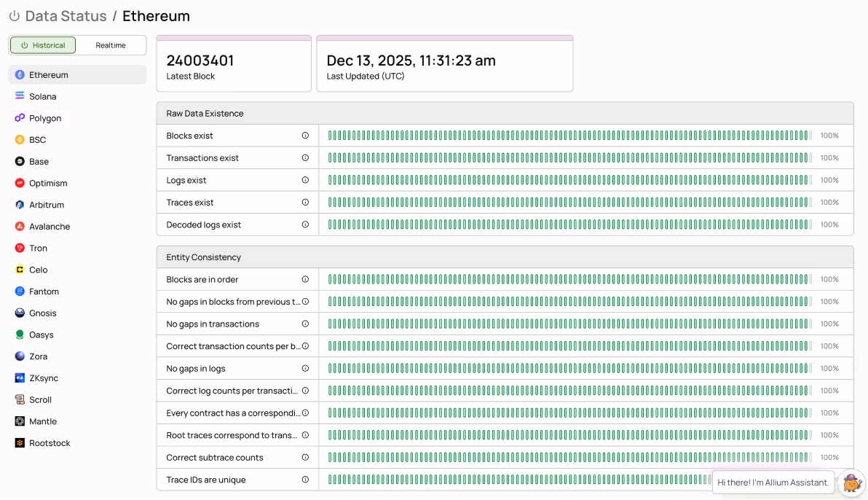Show info for Root traces row
Image resolution: width=868 pixels, height=500 pixels.
point(305,435)
